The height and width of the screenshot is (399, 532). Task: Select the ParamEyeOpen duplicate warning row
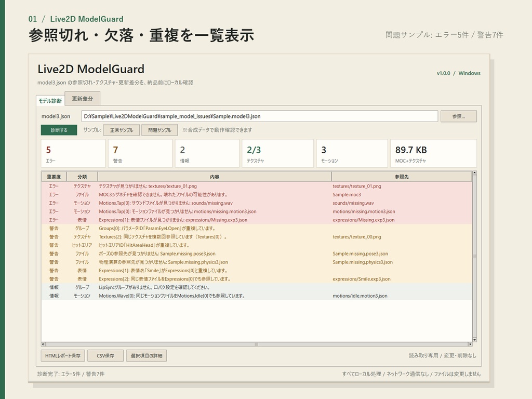[x=257, y=229]
